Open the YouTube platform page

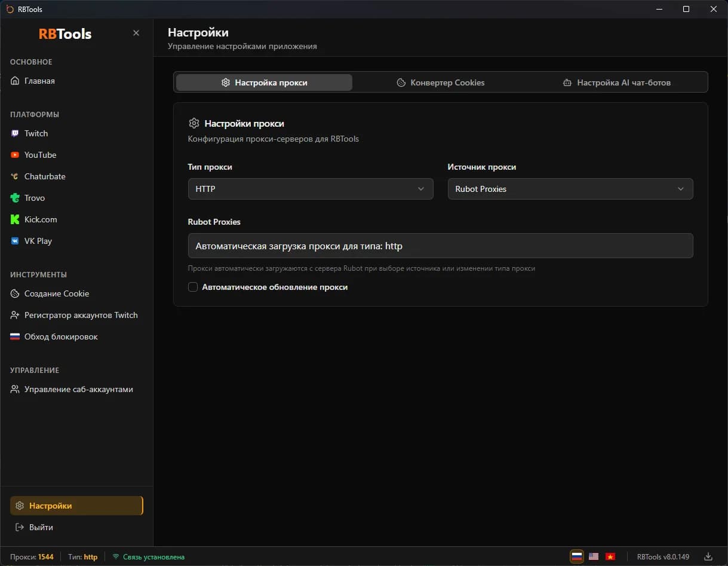pyautogui.click(x=76, y=155)
